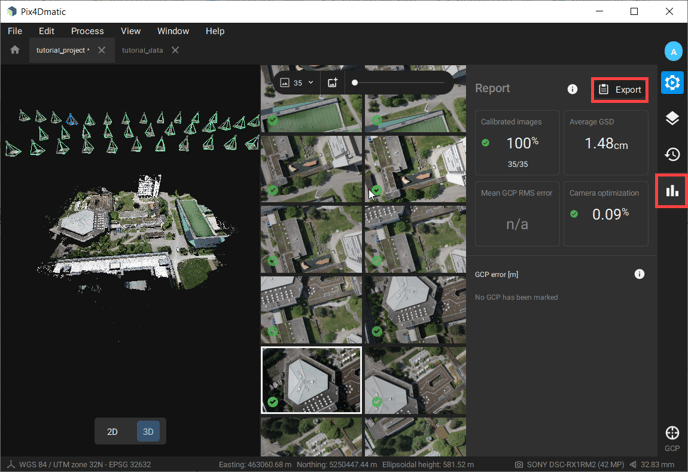Image resolution: width=688 pixels, height=472 pixels.
Task: Click the GCP error info icon
Action: [x=639, y=274]
